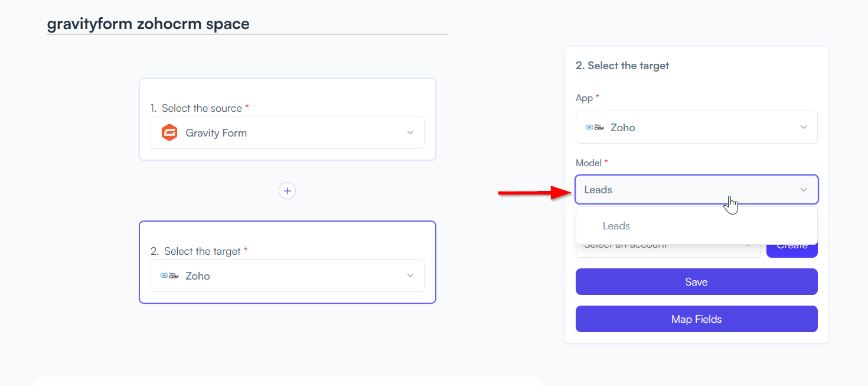868x386 pixels.
Task: Click the Save button
Action: pyautogui.click(x=697, y=282)
